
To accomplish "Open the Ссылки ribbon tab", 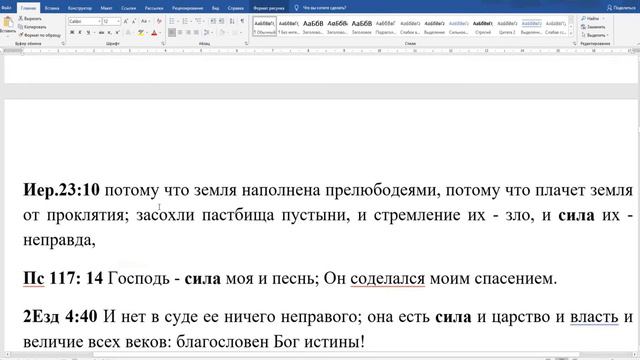I will [x=129, y=8].
